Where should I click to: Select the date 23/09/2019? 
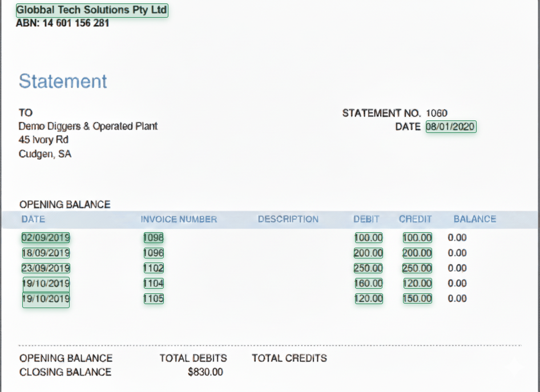(x=46, y=268)
